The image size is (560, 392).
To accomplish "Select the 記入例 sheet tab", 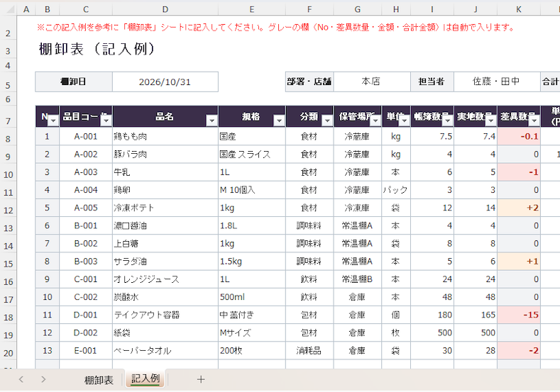I will 146,379.
